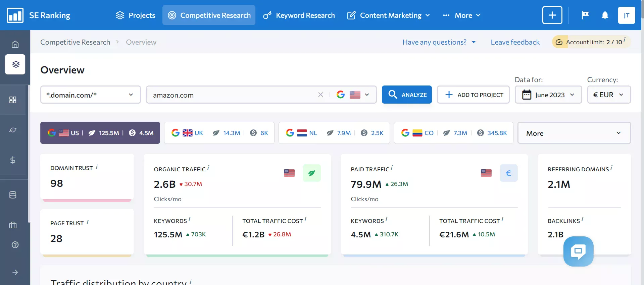Click Competitive Research breadcrumb link
Viewport: 644px width, 285px height.
[75, 42]
